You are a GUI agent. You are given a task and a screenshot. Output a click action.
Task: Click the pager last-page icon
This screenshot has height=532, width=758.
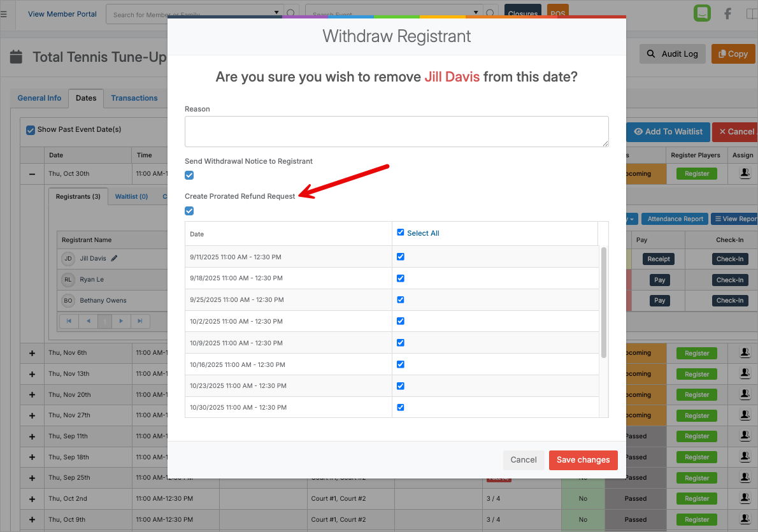140,321
